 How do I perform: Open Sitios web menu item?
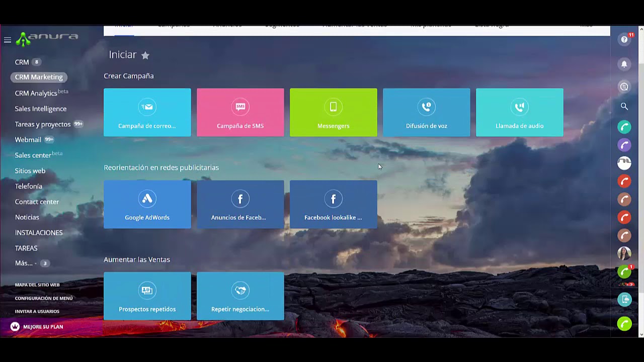pos(30,171)
